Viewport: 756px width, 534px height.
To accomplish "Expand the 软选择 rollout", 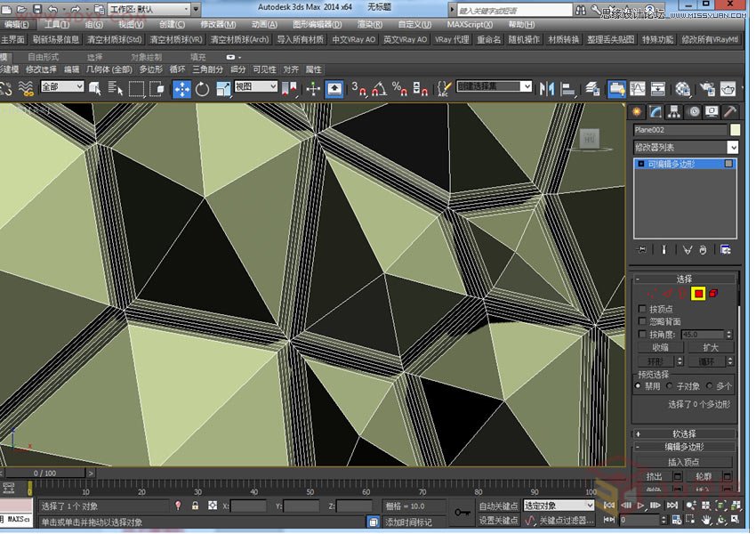I will [x=685, y=433].
